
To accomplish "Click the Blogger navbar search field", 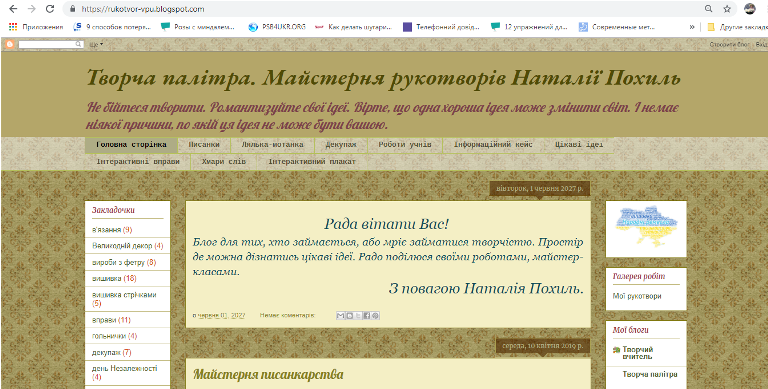I will tap(47, 44).
